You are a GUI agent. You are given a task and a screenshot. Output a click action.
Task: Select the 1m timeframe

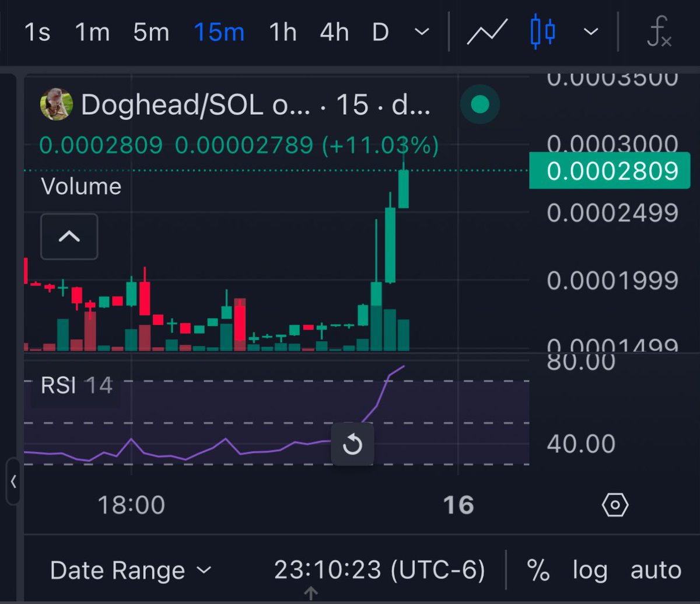pos(93,32)
